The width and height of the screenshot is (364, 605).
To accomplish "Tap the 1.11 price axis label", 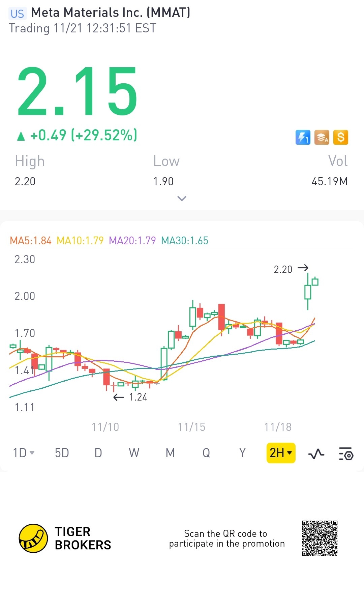I will tap(25, 408).
